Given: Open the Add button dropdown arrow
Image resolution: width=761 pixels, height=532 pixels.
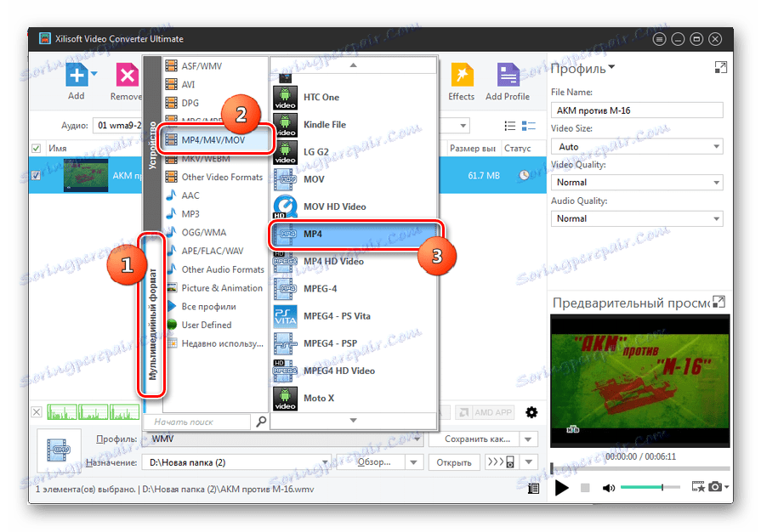Looking at the screenshot, I should [94, 74].
